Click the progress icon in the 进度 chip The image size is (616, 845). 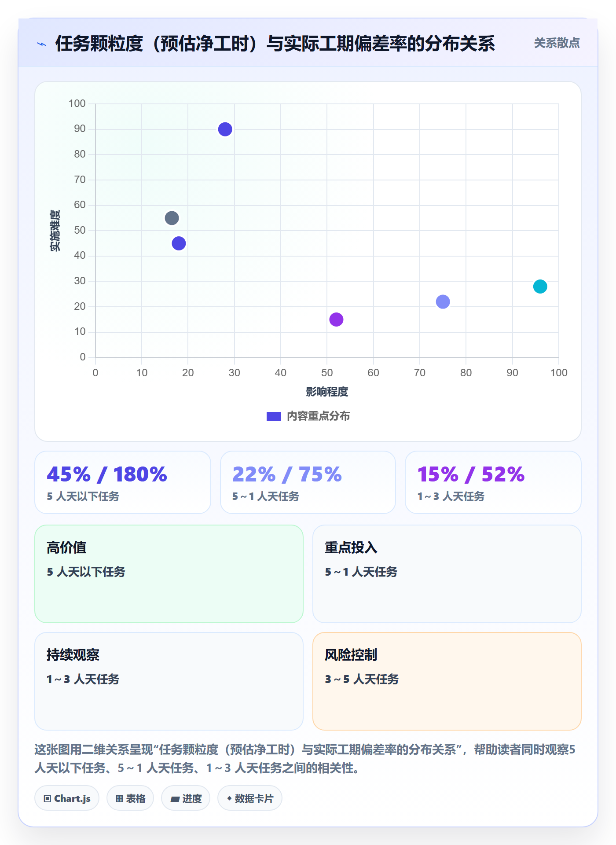coord(175,799)
